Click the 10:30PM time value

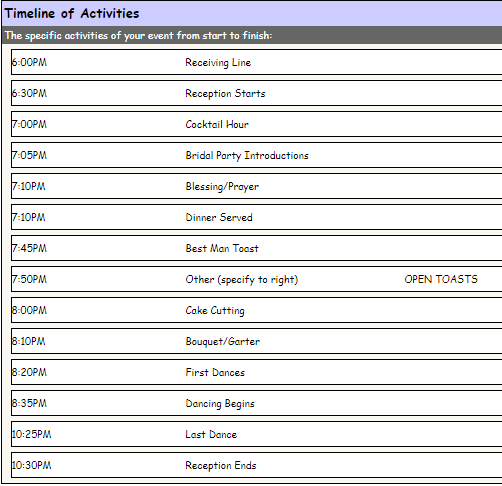[x=31, y=465]
